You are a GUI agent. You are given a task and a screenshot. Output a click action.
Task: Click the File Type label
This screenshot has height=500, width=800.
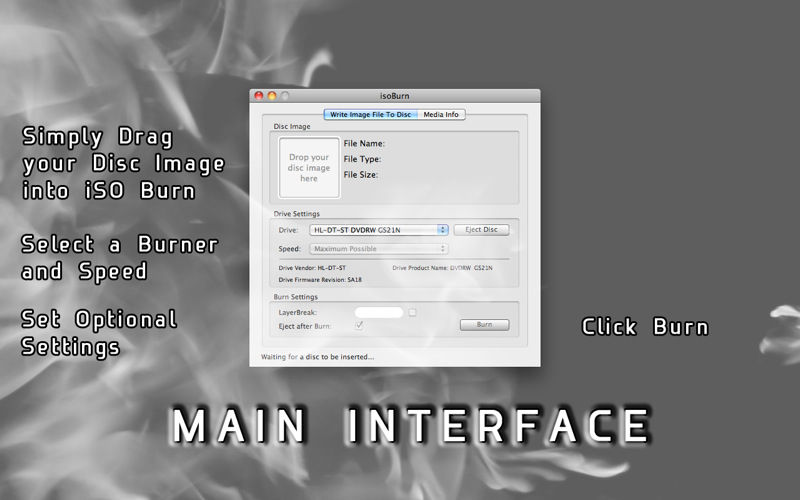(x=362, y=159)
